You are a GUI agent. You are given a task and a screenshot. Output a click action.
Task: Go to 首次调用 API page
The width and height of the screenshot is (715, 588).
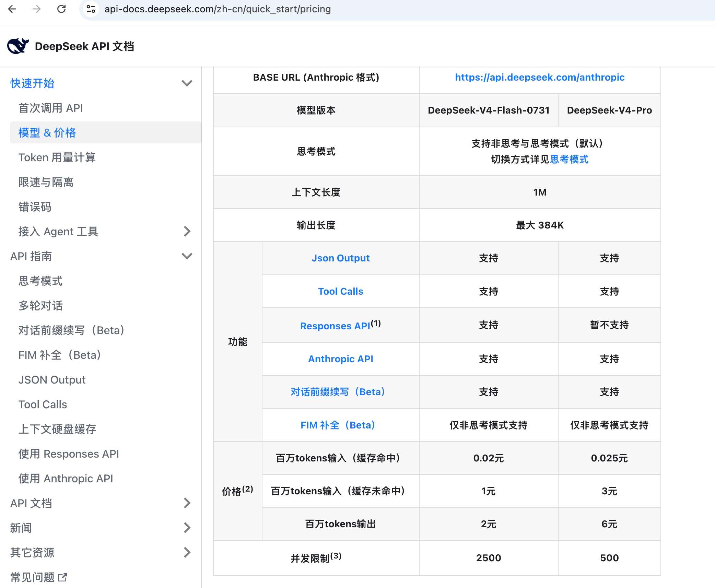pos(51,108)
